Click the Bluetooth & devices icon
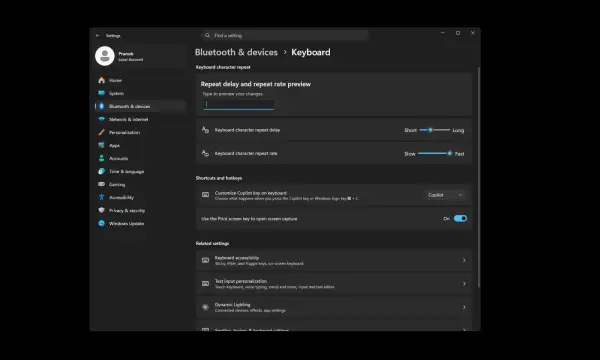Image resolution: width=600 pixels, height=360 pixels. coord(101,106)
